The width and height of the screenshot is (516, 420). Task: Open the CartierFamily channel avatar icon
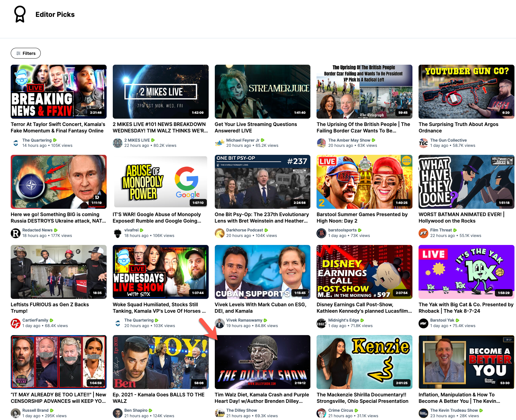pyautogui.click(x=16, y=323)
